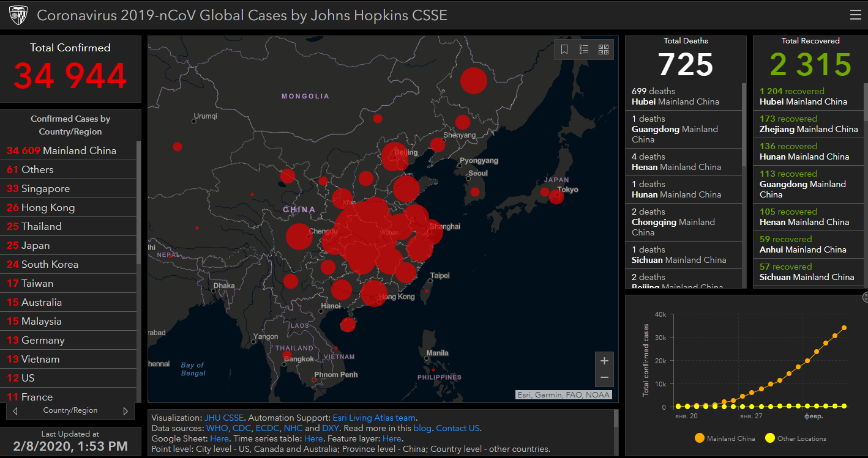Toggle Other Locations series in chart legend
The width and height of the screenshot is (868, 458).
pyautogui.click(x=795, y=438)
